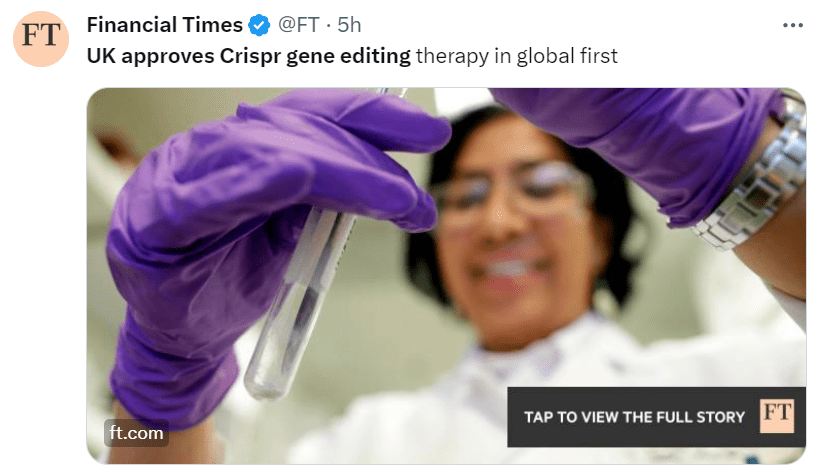819x474 pixels.
Task: Click the 'therapy in global first' text
Action: pyautogui.click(x=517, y=56)
